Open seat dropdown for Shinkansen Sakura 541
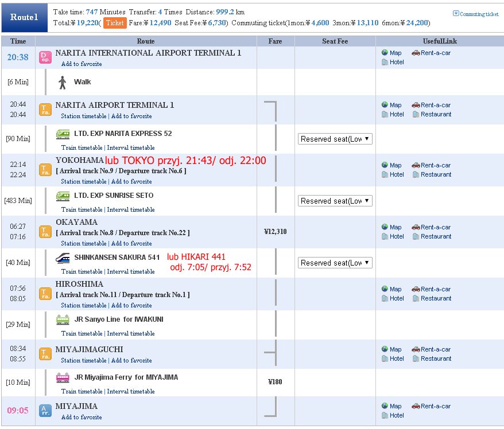The width and height of the screenshot is (504, 429). tap(335, 263)
